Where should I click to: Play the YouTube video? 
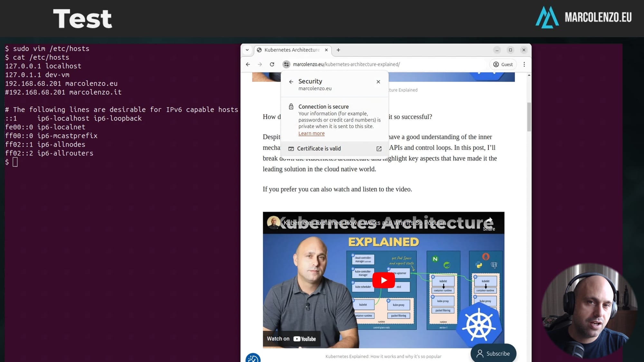click(384, 280)
